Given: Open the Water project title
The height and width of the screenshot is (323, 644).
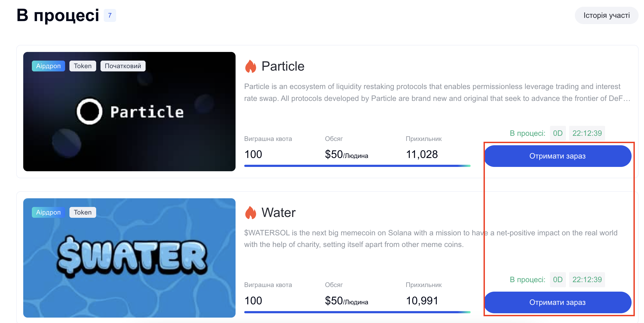Looking at the screenshot, I should click(279, 213).
